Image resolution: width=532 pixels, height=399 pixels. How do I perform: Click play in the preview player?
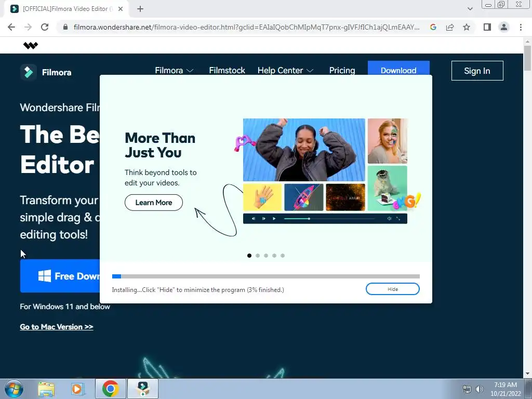[x=274, y=219]
